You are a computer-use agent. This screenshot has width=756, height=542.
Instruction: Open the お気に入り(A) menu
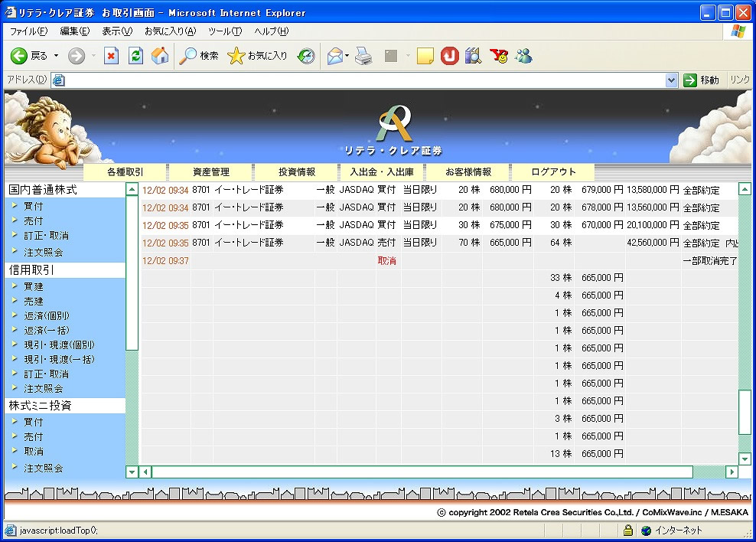[x=170, y=31]
